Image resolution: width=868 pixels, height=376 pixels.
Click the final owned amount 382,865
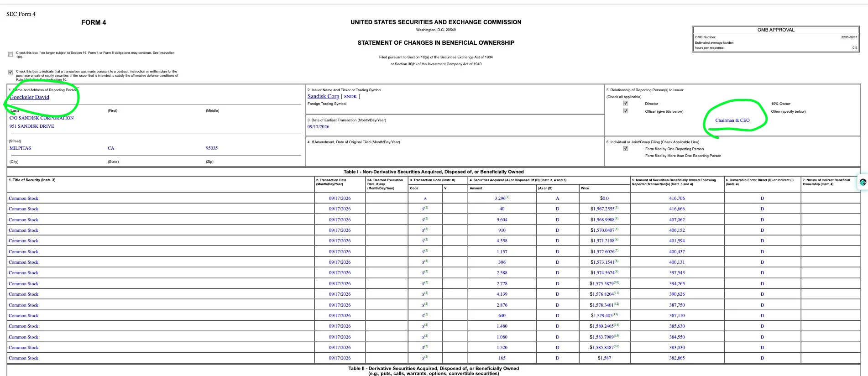tap(677, 358)
